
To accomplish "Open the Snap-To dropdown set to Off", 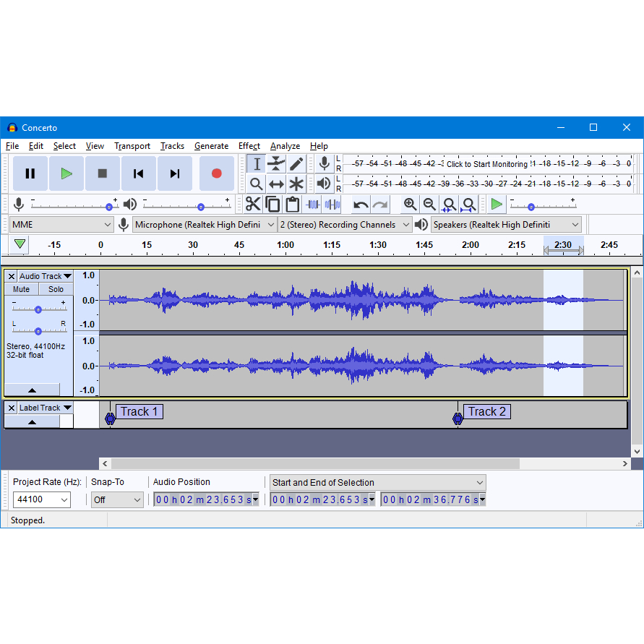I will pos(117,499).
